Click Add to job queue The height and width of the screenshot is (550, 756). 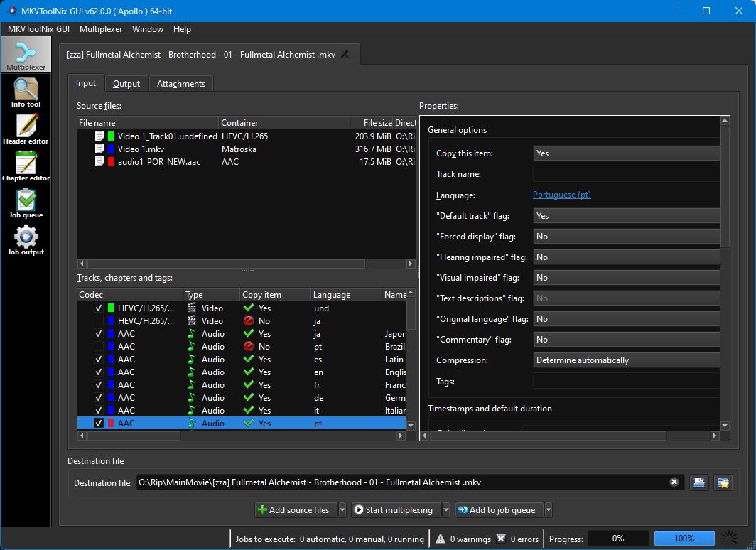499,510
